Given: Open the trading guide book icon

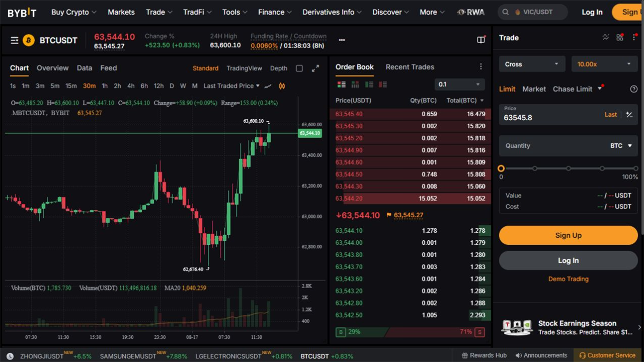Looking at the screenshot, I should click(x=481, y=40).
